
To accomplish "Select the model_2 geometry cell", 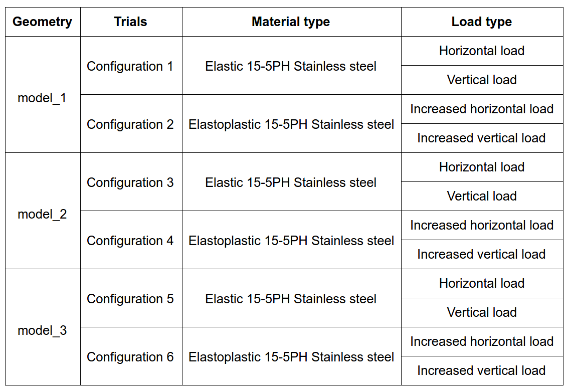I will click(x=43, y=215).
